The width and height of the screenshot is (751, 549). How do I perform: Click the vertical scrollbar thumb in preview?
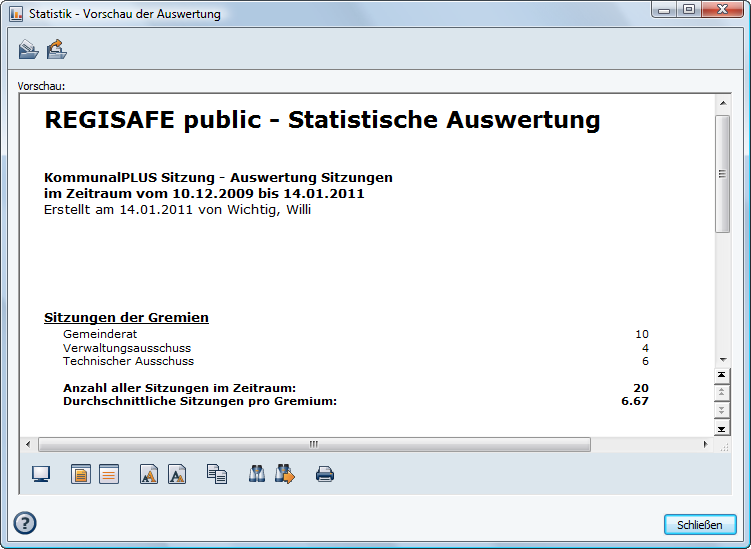pyautogui.click(x=723, y=173)
